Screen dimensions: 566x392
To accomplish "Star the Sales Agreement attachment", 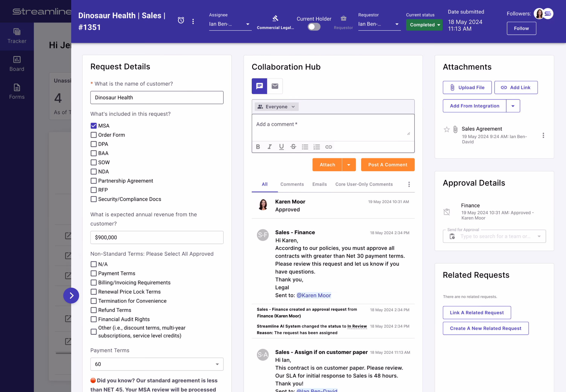I will (x=446, y=129).
